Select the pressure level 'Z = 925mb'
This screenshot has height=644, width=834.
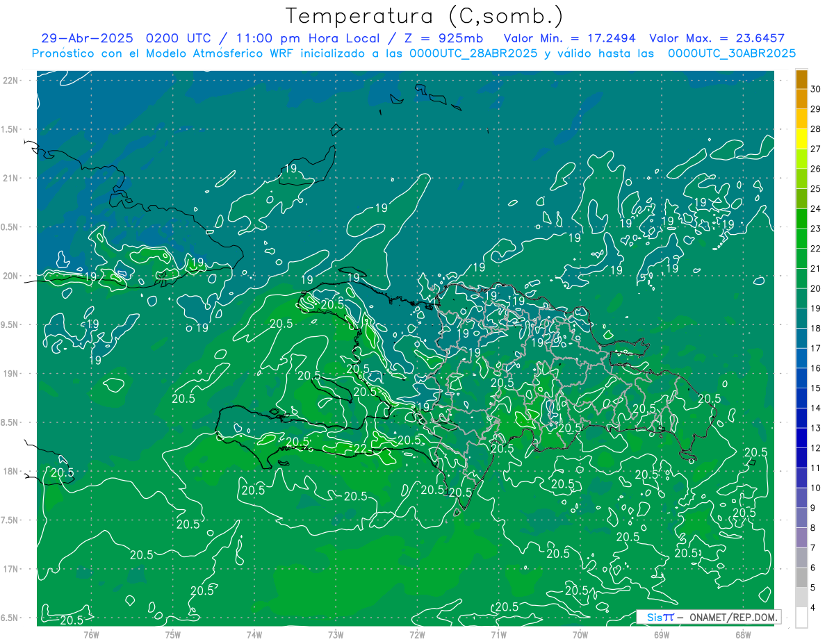tap(443, 38)
